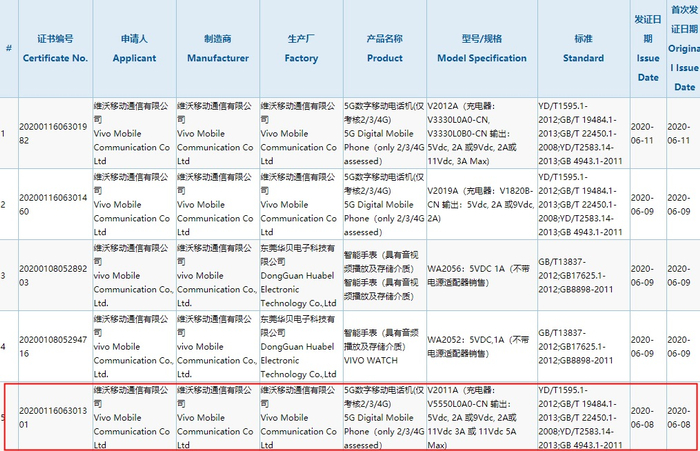This screenshot has height=451, width=700.
Task: Click the factory cell in the WA2052 row
Action: pyautogui.click(x=301, y=347)
